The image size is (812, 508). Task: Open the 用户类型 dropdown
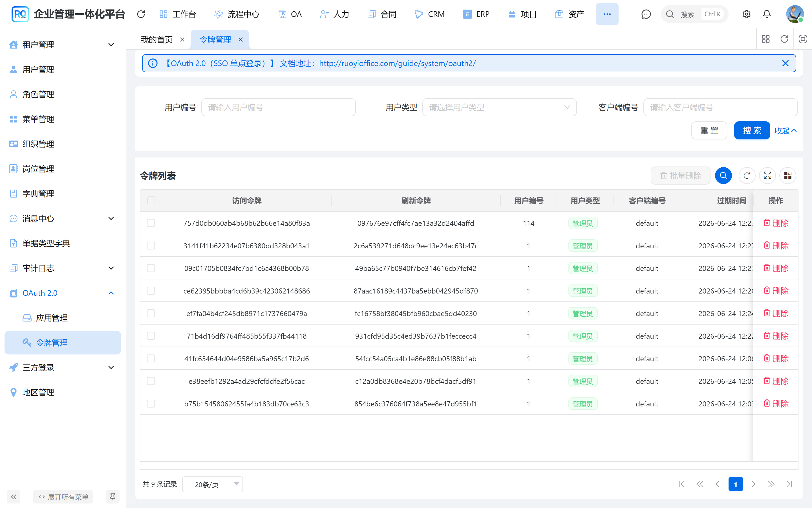tap(499, 107)
